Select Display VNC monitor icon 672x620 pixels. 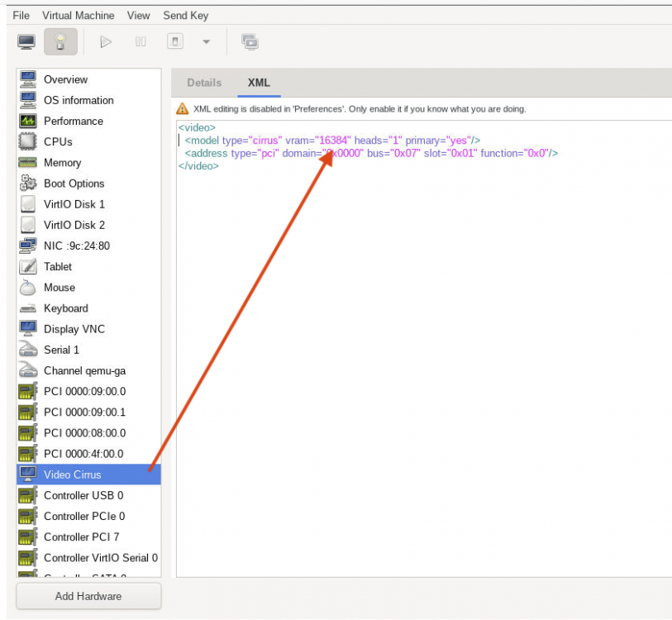pos(28,329)
